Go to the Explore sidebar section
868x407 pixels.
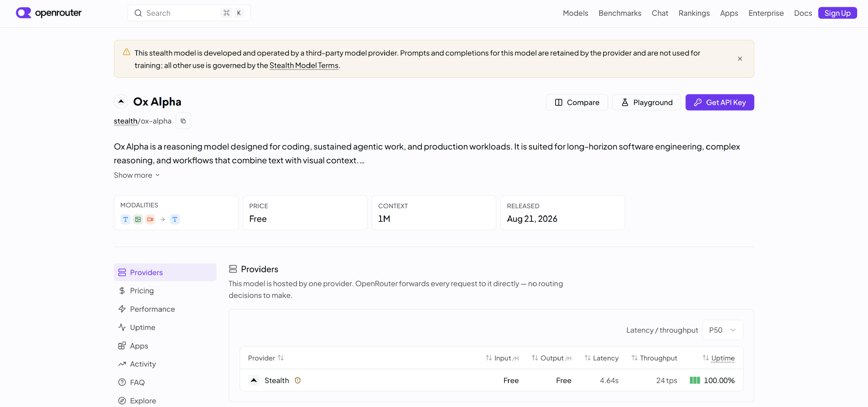(165, 401)
